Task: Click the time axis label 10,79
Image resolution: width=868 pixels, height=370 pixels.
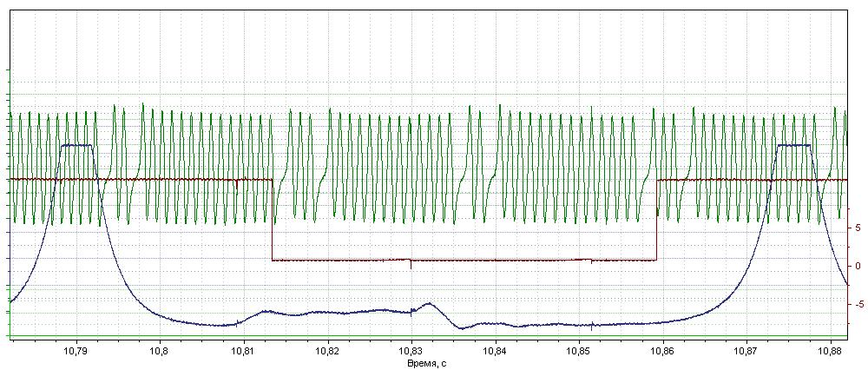Action: click(x=76, y=351)
